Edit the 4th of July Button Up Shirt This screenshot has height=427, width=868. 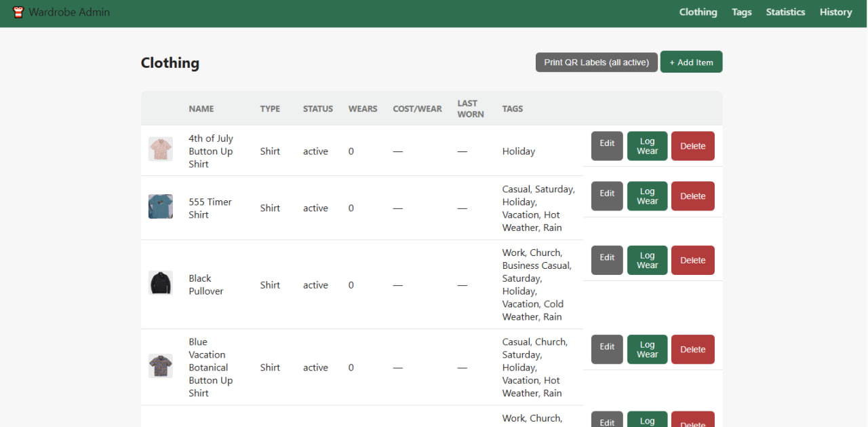tap(607, 146)
